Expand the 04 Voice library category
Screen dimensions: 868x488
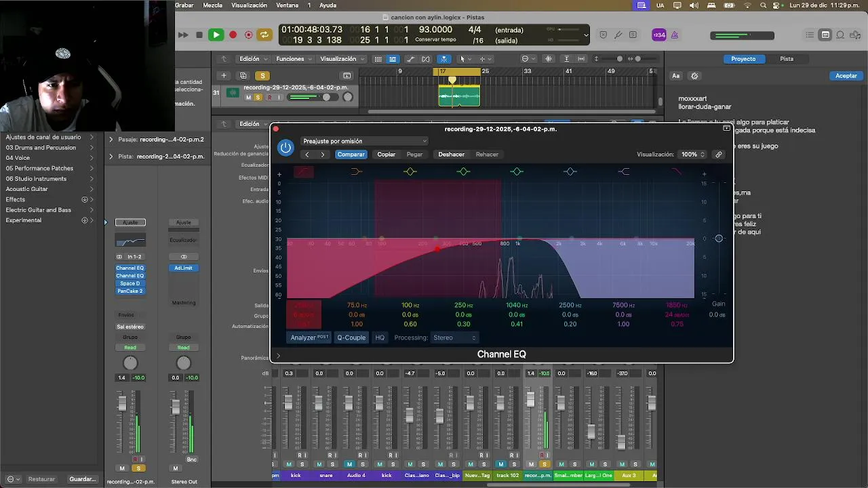tap(50, 158)
